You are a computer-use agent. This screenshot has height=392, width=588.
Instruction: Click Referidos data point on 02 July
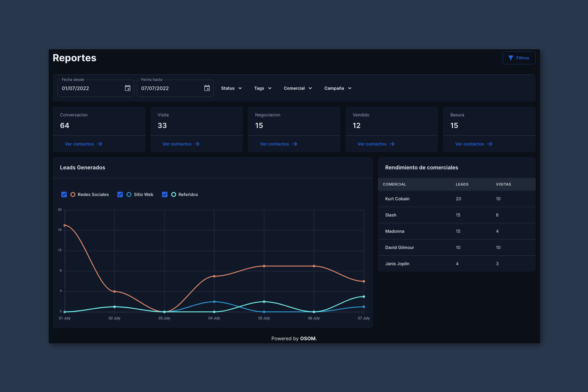coord(115,307)
